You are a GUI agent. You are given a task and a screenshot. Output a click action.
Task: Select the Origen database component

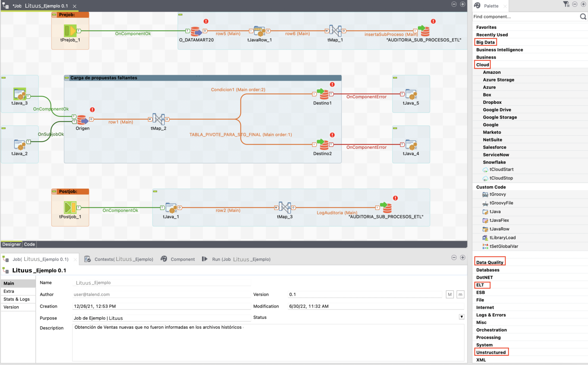[82, 120]
